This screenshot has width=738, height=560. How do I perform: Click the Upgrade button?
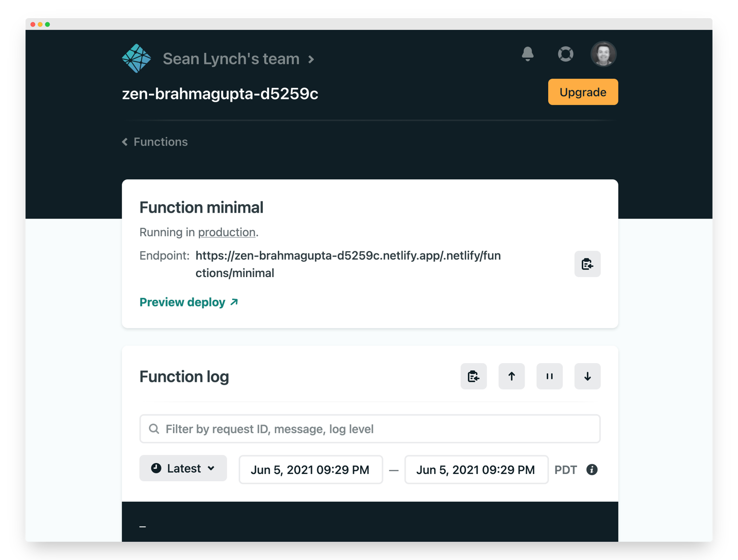pos(583,92)
